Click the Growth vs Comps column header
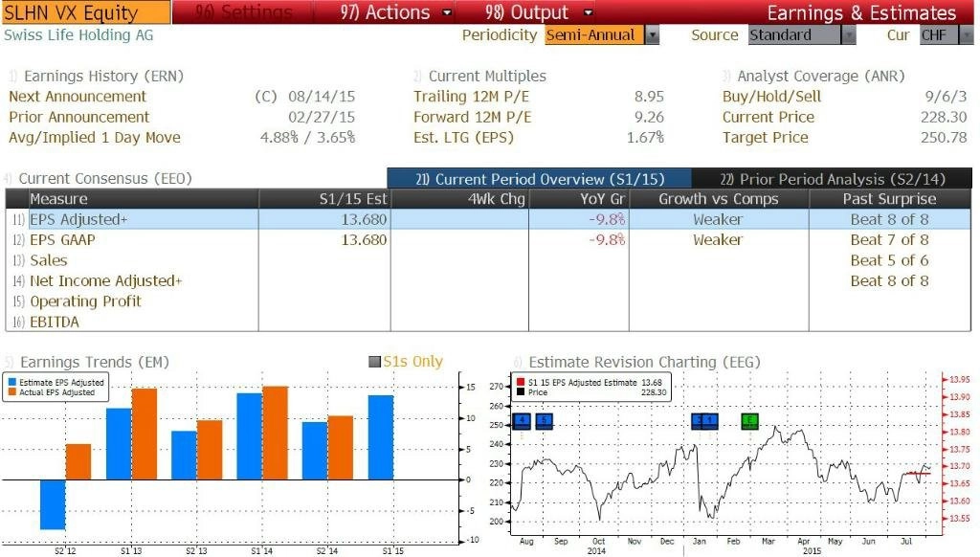Viewport: 980px width, 557px height. 719,199
